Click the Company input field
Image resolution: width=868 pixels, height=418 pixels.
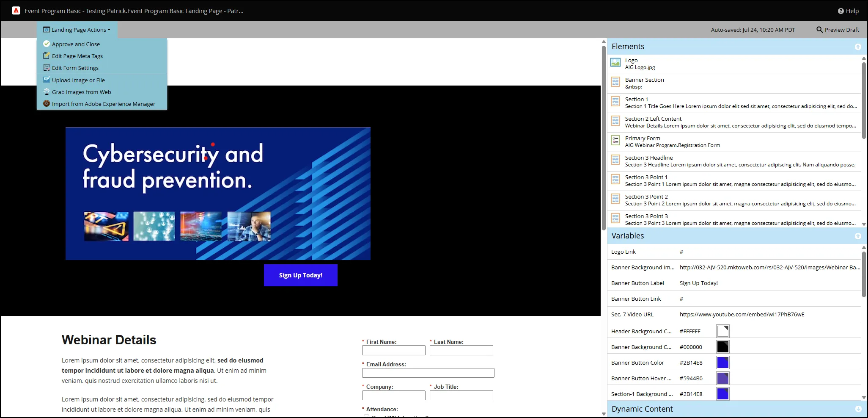click(394, 395)
